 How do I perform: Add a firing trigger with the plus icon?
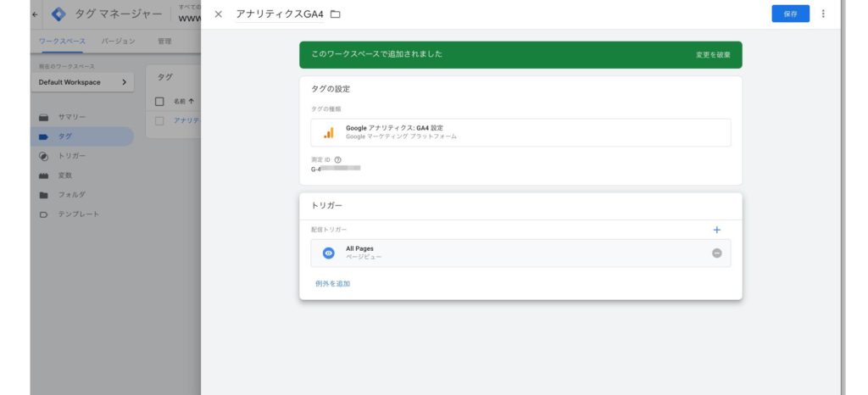(x=717, y=230)
